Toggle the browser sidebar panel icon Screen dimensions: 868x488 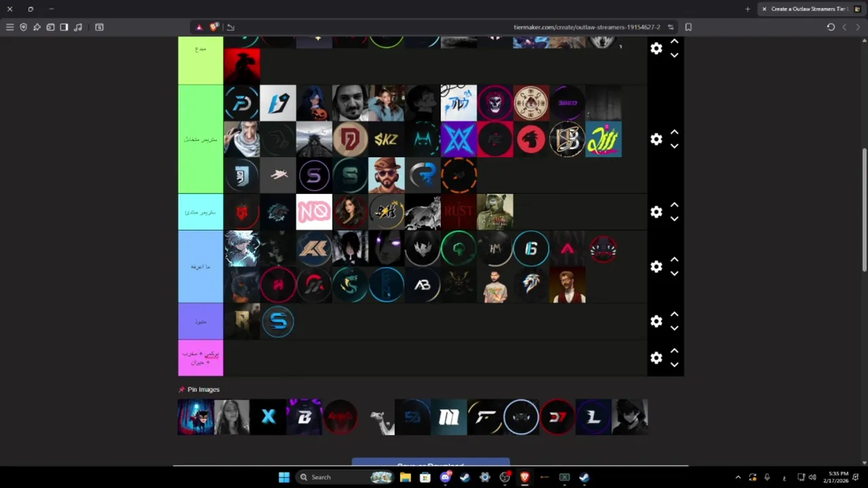(64, 27)
